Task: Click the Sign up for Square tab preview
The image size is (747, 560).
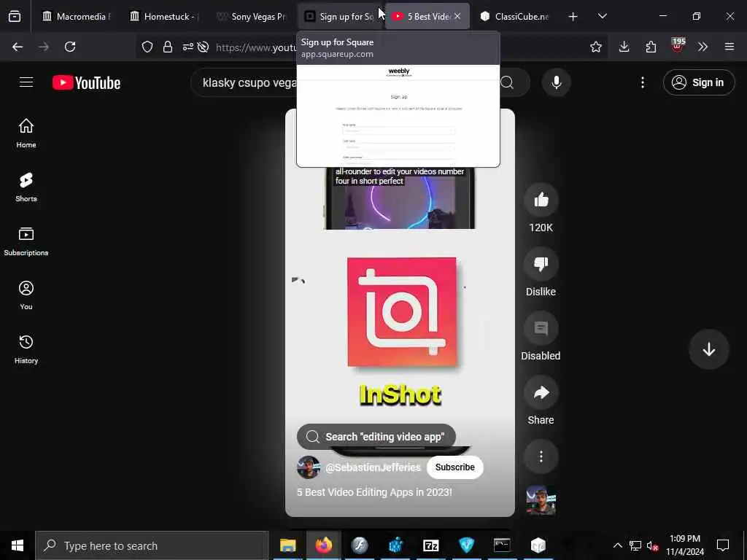Action: (398, 99)
